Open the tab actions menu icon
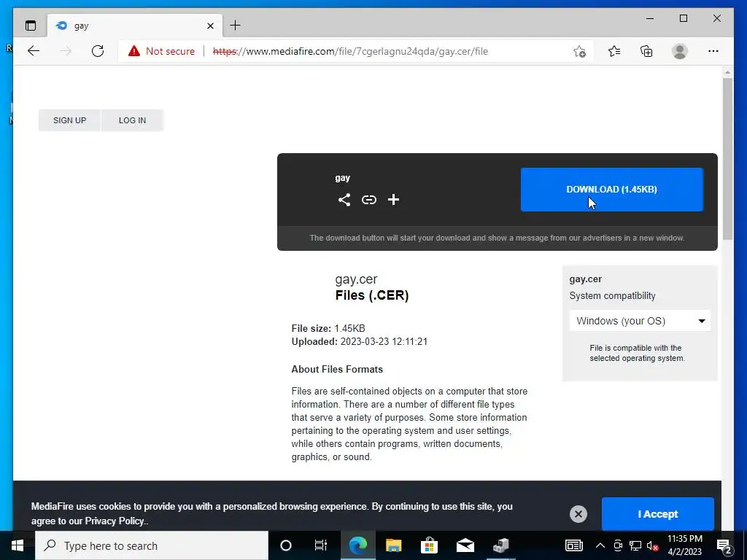 (31, 26)
